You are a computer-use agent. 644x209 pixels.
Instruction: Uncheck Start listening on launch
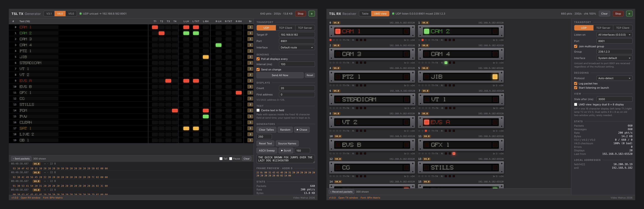(x=575, y=88)
